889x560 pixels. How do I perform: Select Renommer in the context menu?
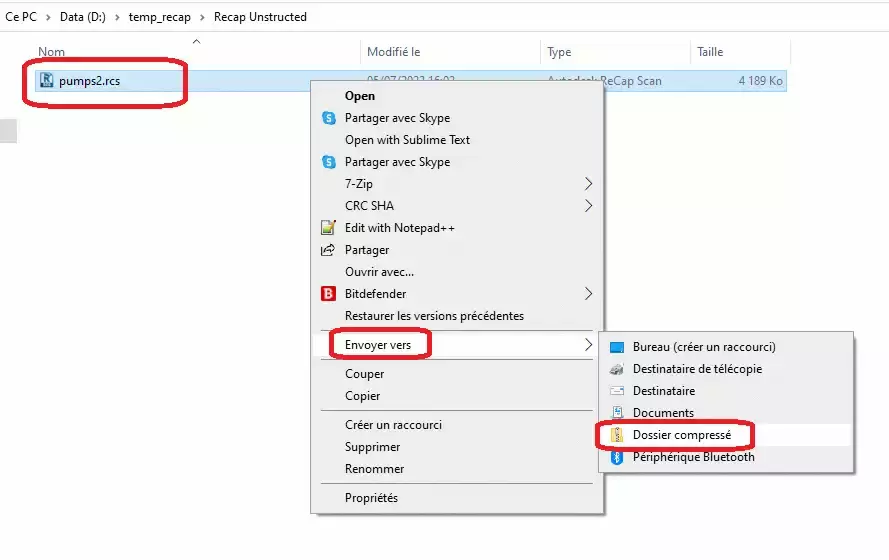coord(374,469)
